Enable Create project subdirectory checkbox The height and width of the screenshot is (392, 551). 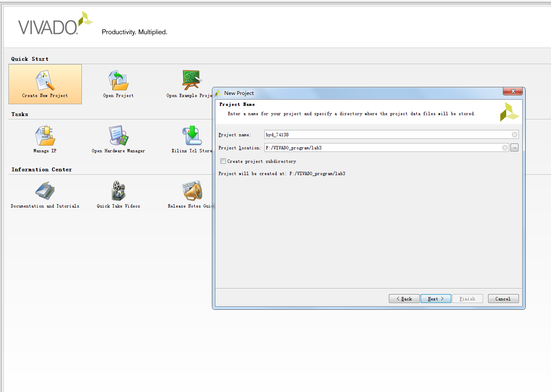click(223, 161)
